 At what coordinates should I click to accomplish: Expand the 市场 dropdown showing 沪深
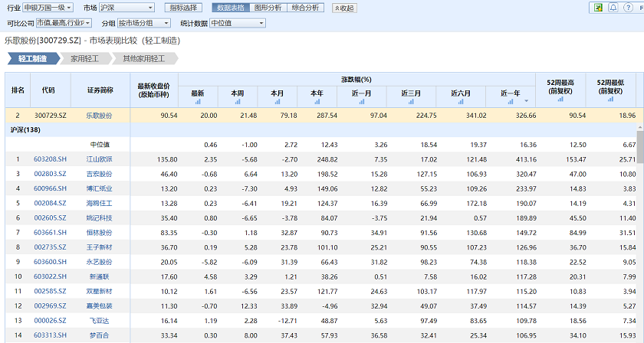click(127, 8)
